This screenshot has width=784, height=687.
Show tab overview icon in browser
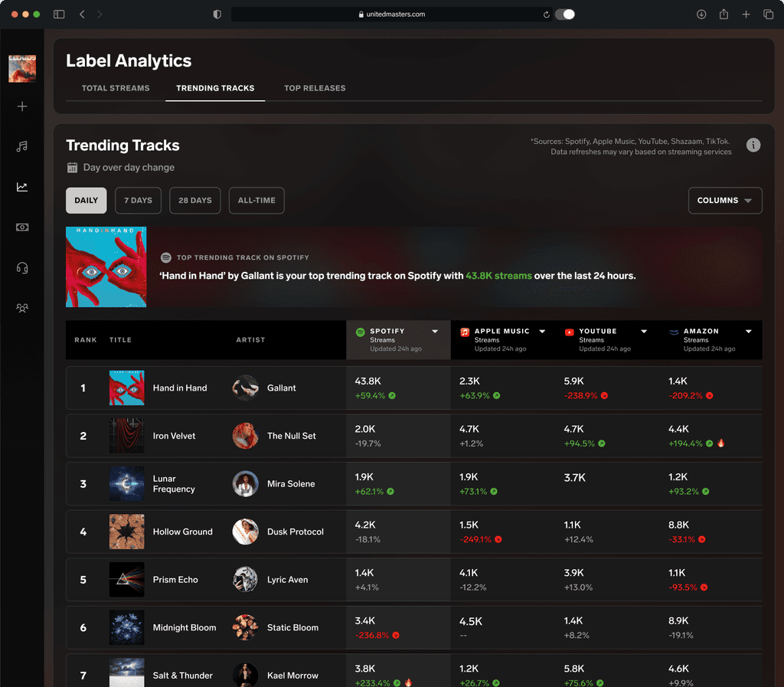[769, 14]
